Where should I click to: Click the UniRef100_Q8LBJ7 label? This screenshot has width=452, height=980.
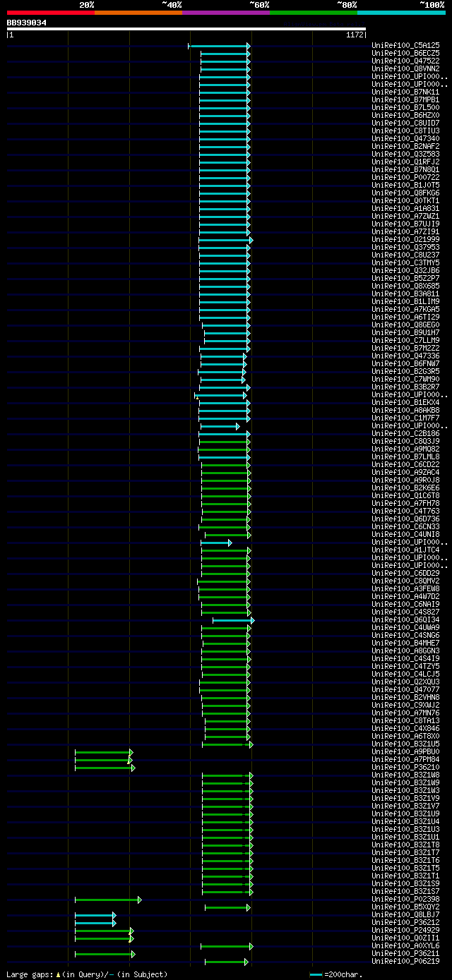pos(405,914)
